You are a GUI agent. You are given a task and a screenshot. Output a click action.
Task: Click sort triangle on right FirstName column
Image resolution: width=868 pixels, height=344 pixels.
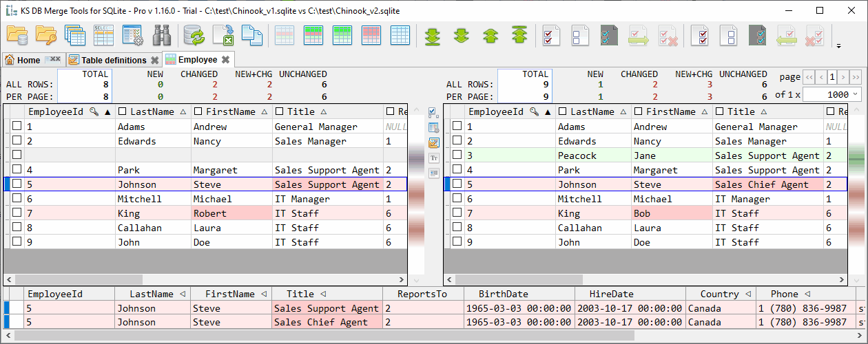704,111
